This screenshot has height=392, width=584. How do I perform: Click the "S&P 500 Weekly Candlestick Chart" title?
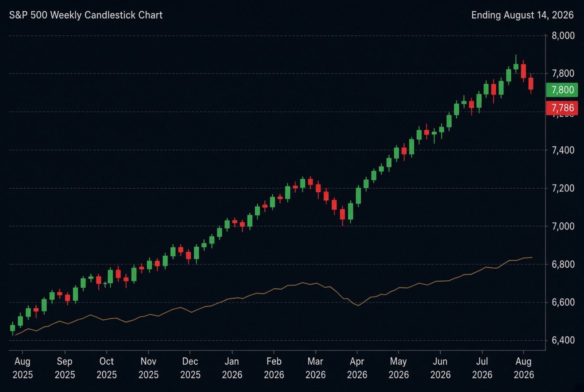(85, 15)
